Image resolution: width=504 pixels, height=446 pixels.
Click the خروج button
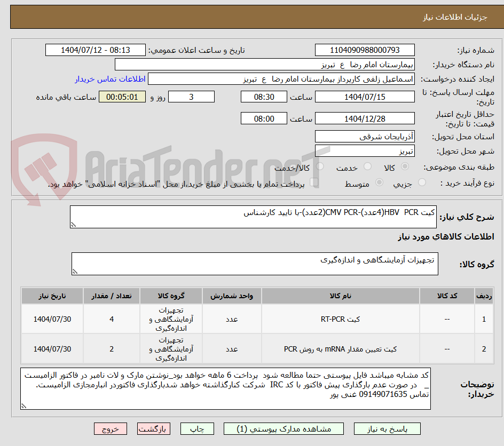pos(111,428)
